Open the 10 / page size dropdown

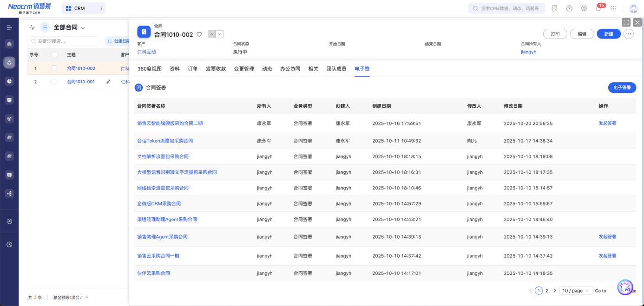coord(575,291)
